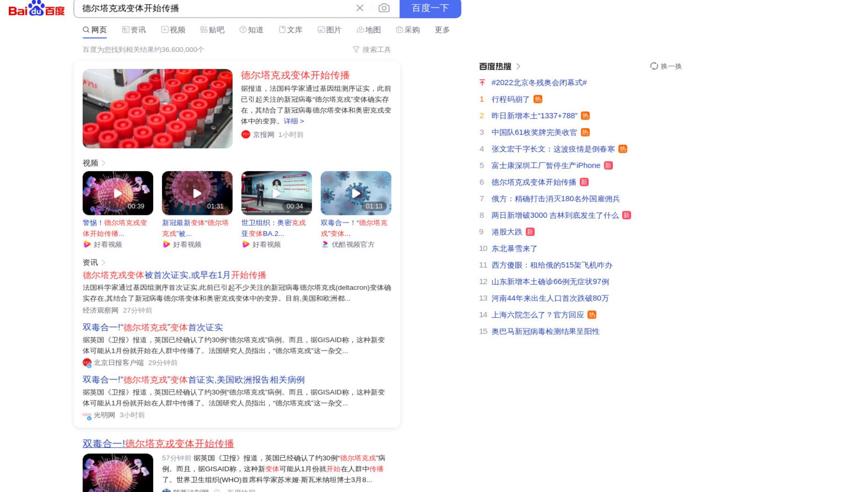Open pinned topic #2022北京冬残奥会闭幕式#
This screenshot has width=868, height=492.
point(539,83)
